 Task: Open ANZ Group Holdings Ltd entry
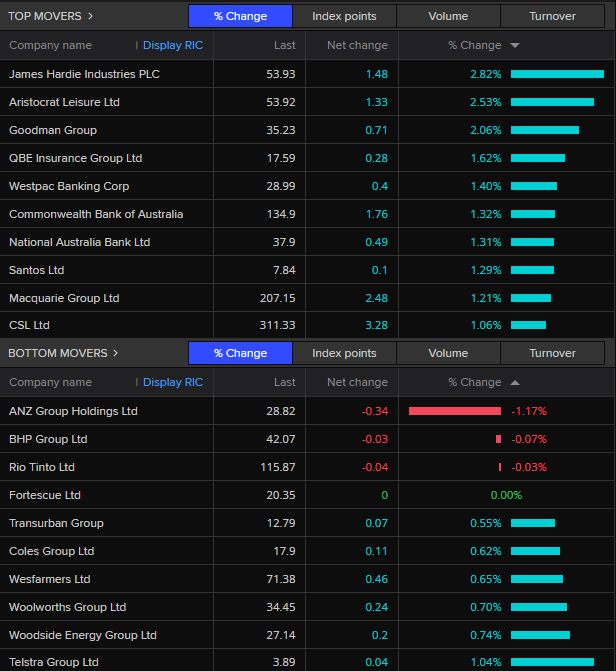click(x=73, y=411)
